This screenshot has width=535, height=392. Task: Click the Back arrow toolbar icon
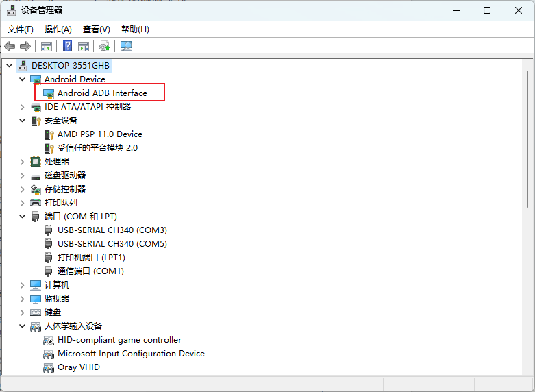(x=10, y=46)
